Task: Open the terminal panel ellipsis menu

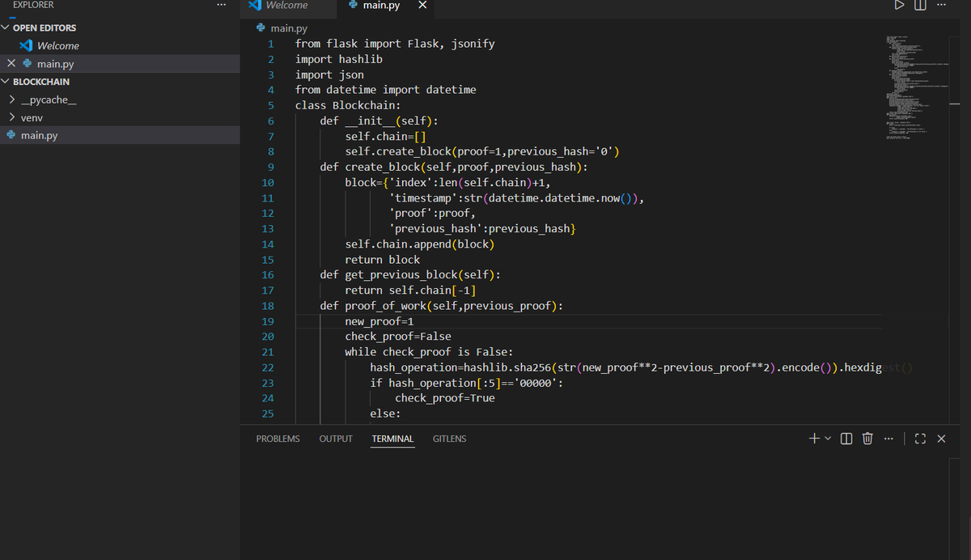Action: tap(888, 439)
